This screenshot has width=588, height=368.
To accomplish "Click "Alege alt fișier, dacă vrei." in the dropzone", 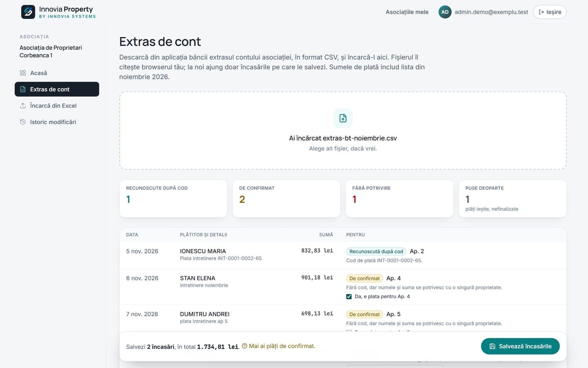I will (343, 149).
